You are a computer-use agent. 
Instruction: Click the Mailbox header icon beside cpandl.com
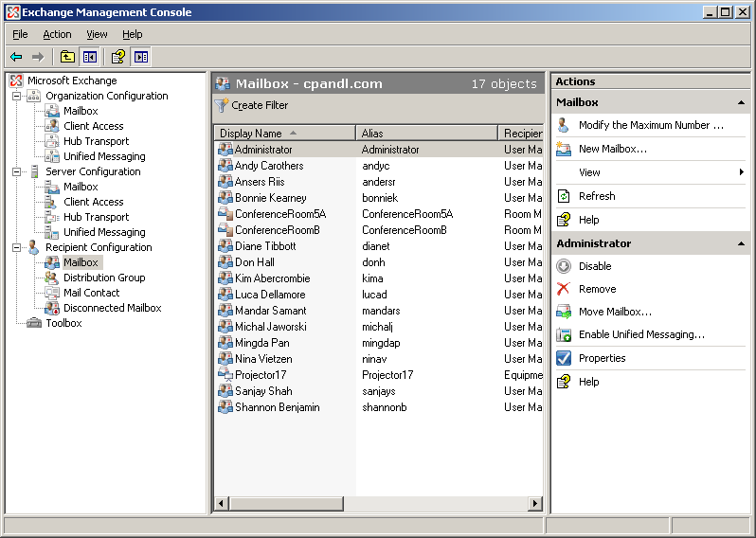[x=223, y=83]
